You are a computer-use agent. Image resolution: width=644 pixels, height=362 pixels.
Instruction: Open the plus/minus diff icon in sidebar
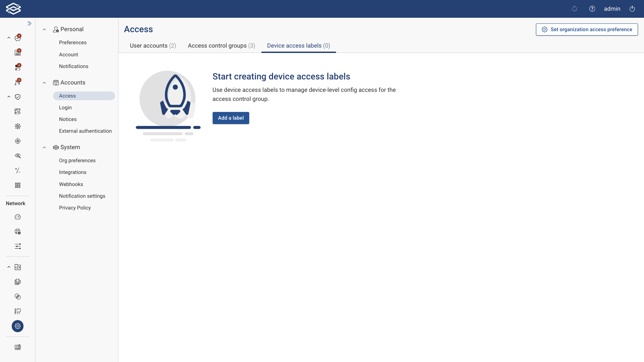coord(17,171)
